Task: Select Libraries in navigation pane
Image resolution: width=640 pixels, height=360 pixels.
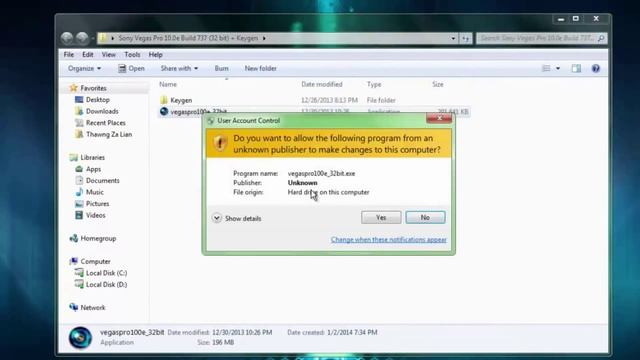Action: (92, 158)
